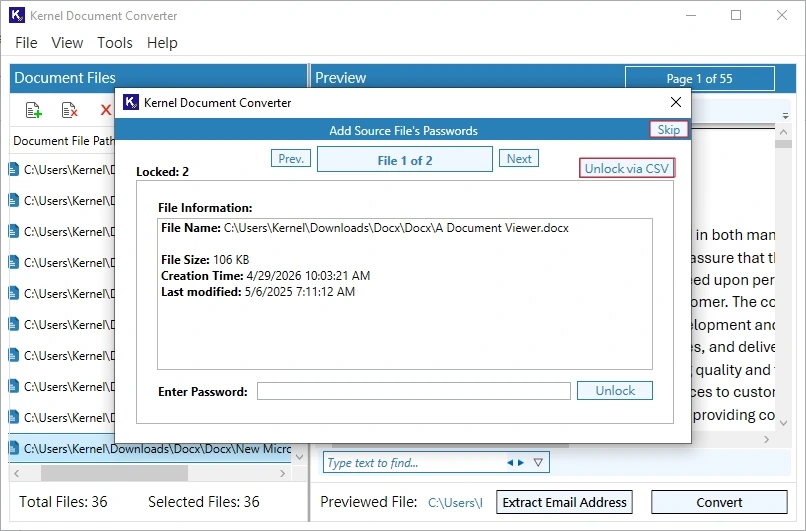
Task: Open the View menu
Action: click(x=67, y=43)
